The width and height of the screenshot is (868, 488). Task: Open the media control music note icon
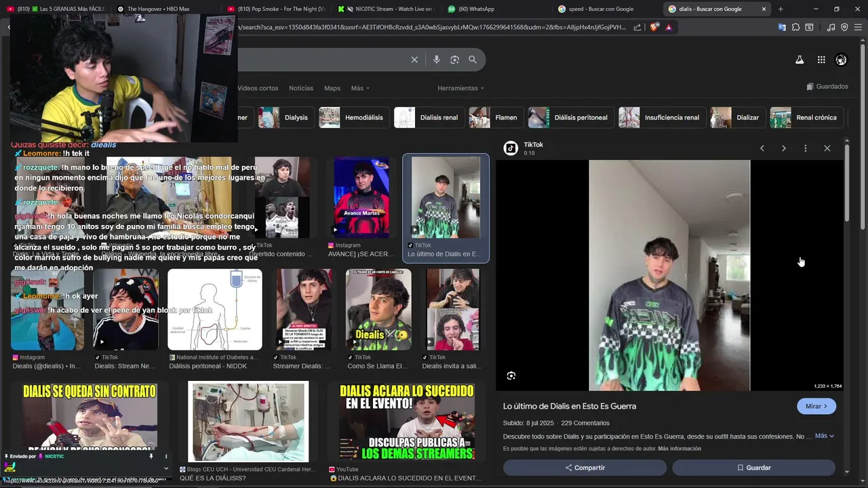pos(831,27)
